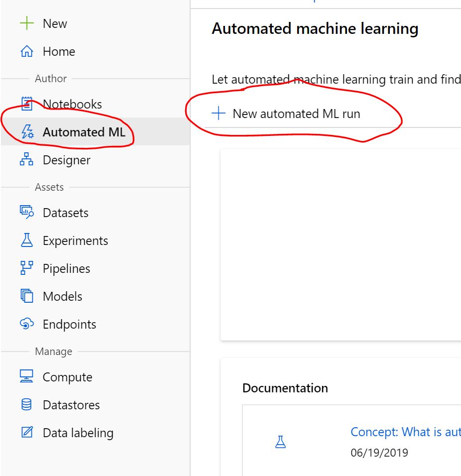Click the Home house icon
This screenshot has width=461, height=476.
27,51
